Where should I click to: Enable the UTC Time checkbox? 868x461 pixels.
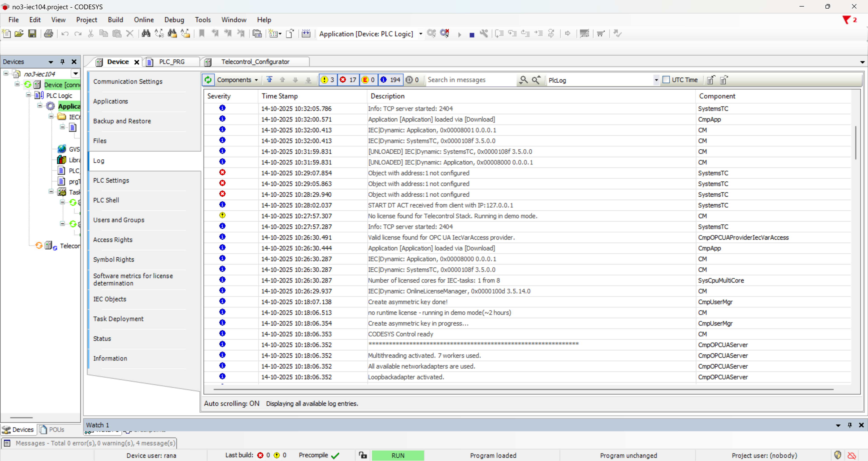(x=666, y=80)
